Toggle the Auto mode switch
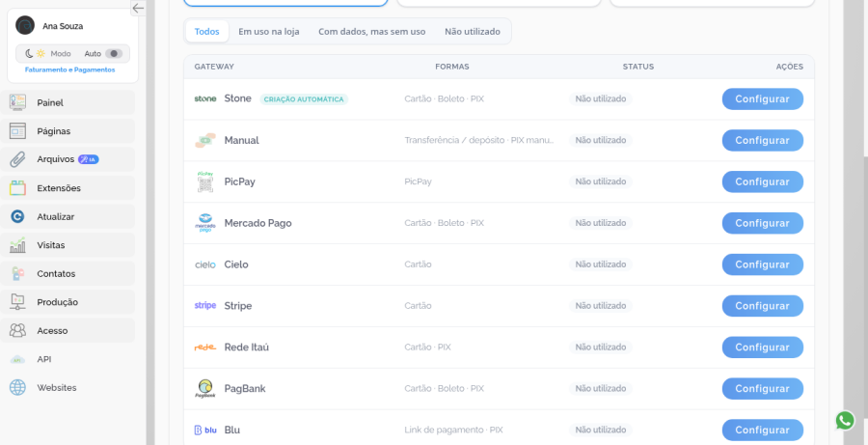 pyautogui.click(x=114, y=54)
